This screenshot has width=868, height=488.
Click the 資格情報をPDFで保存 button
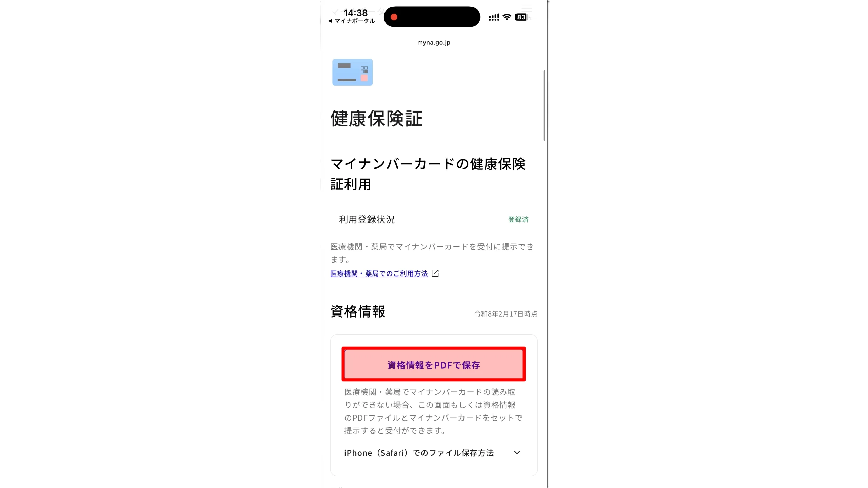click(x=434, y=365)
